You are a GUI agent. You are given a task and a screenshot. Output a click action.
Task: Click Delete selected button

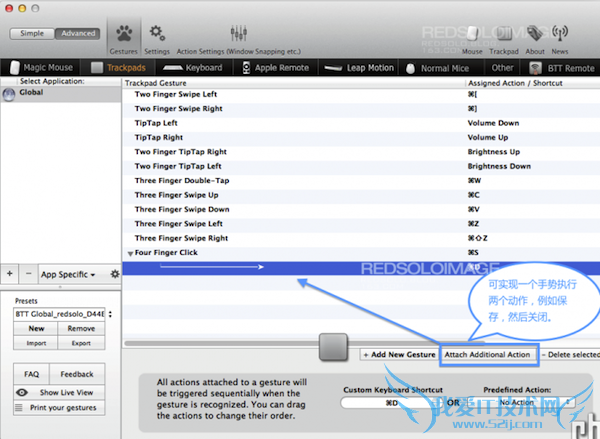(570, 355)
